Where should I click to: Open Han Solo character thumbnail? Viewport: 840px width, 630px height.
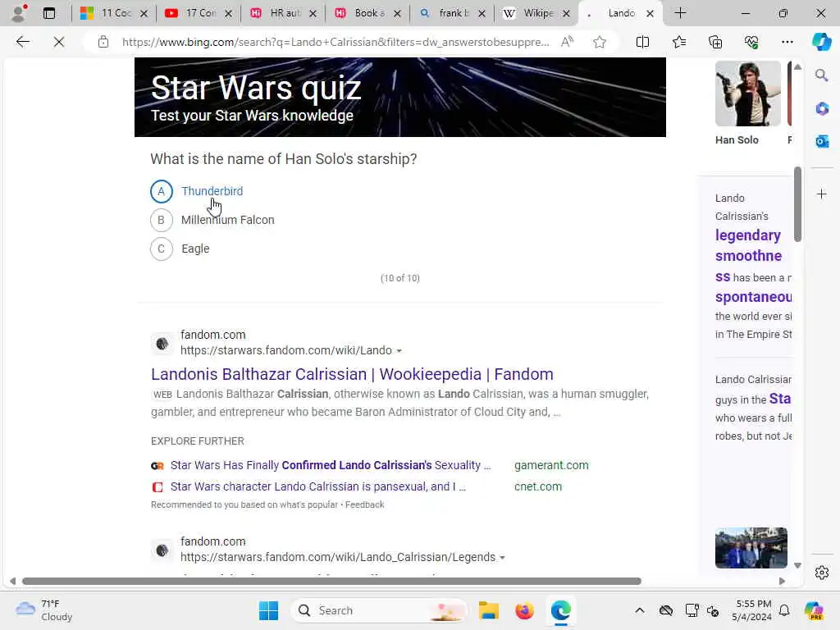tap(748, 94)
